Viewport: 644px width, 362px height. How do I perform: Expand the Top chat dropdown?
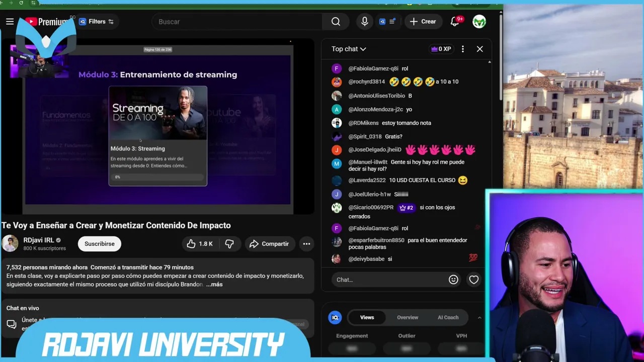349,49
